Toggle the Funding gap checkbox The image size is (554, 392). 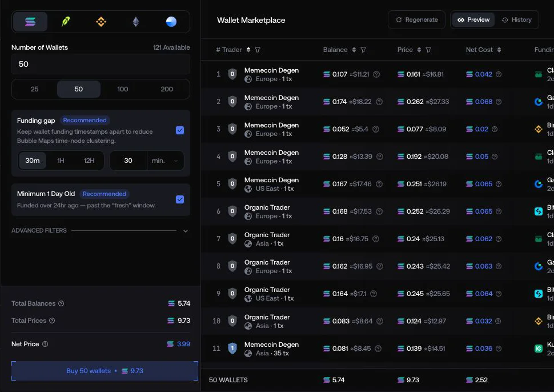180,130
